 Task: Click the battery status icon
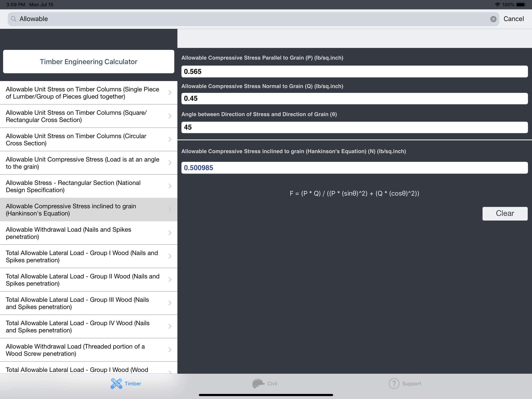point(521,4)
